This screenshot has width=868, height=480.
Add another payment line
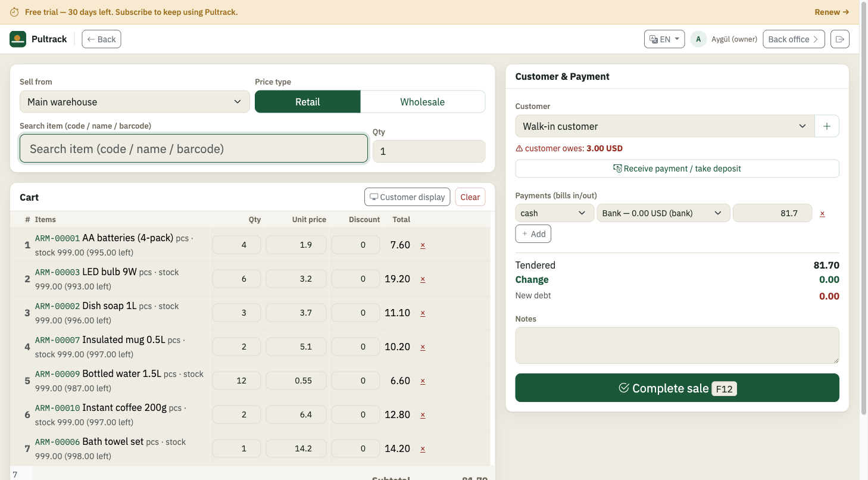(533, 234)
